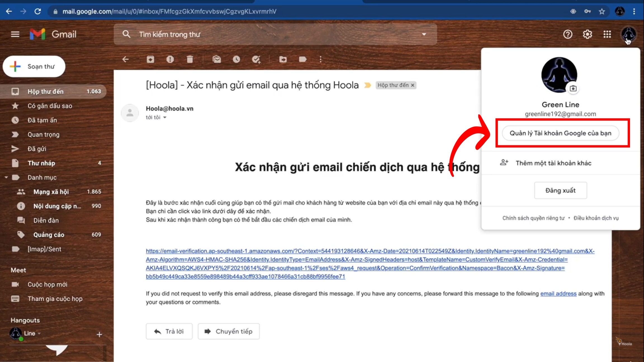Expand recipient details next to tới tôi

165,117
